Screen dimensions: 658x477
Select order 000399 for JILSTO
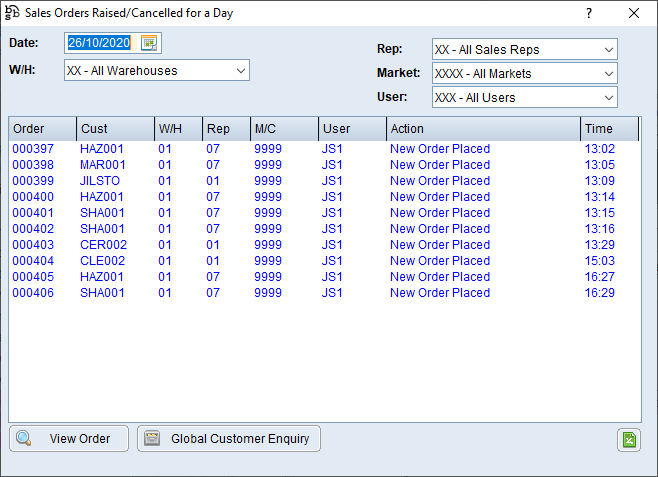coord(33,181)
